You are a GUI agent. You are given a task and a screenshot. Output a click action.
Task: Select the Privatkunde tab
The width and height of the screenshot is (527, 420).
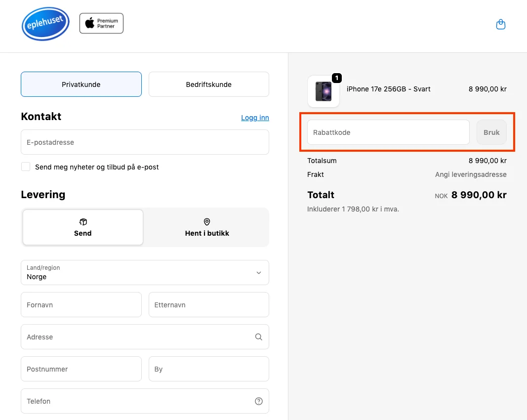click(x=81, y=84)
